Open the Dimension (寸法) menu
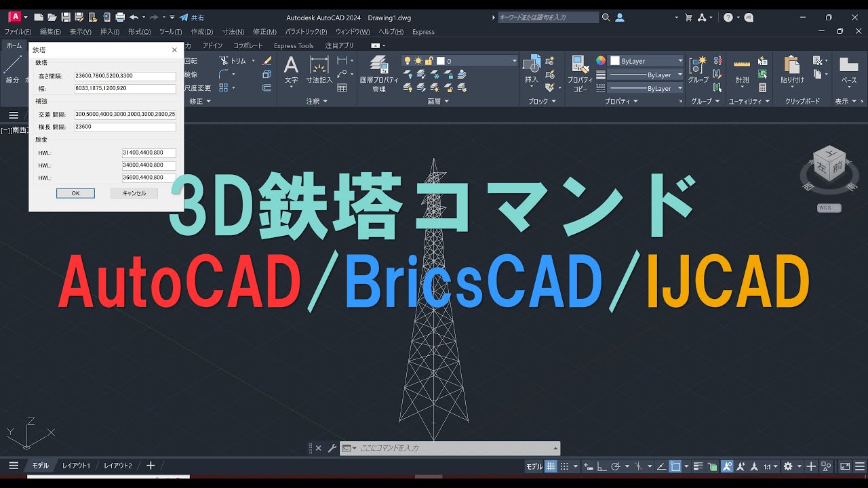 [233, 32]
